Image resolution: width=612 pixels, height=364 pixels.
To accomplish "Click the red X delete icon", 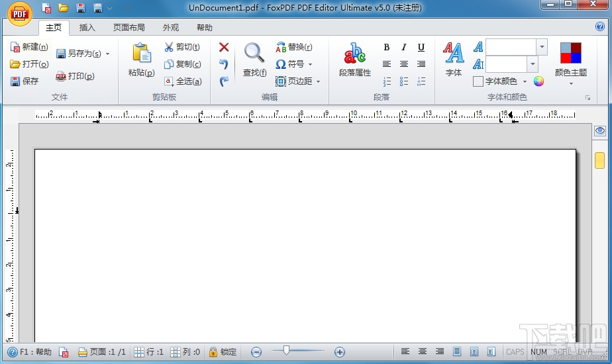I will 224,47.
